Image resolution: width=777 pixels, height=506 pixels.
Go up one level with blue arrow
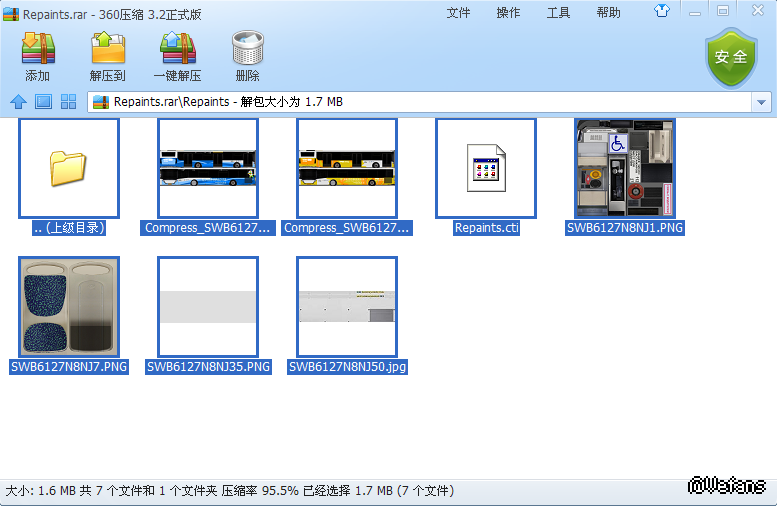19,102
